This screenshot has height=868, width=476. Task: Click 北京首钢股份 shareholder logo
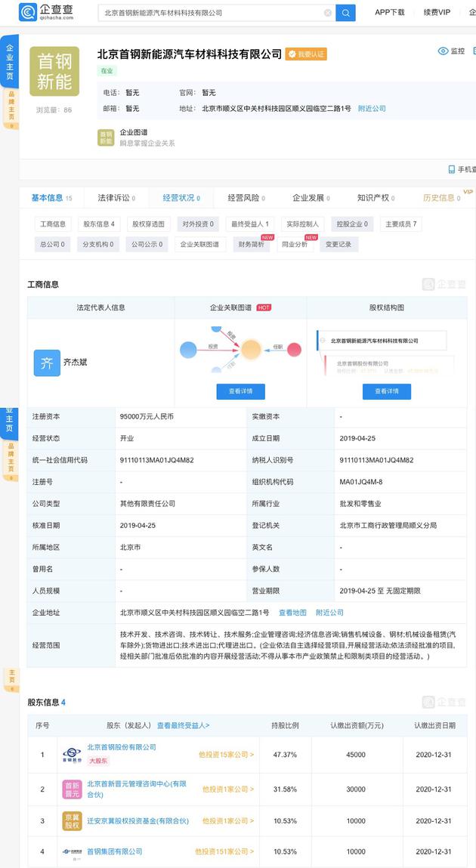(72, 755)
